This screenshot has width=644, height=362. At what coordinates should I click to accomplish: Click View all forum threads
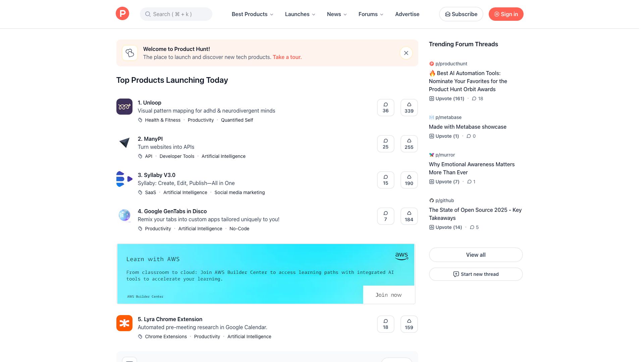click(475, 255)
